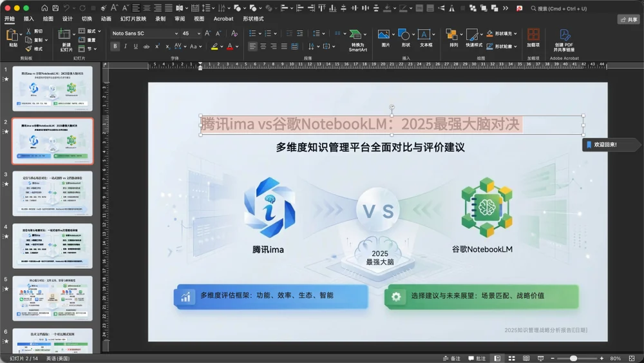Cut selection with the 剪切 scissors
The width and height of the screenshot is (644, 363).
[x=34, y=31]
